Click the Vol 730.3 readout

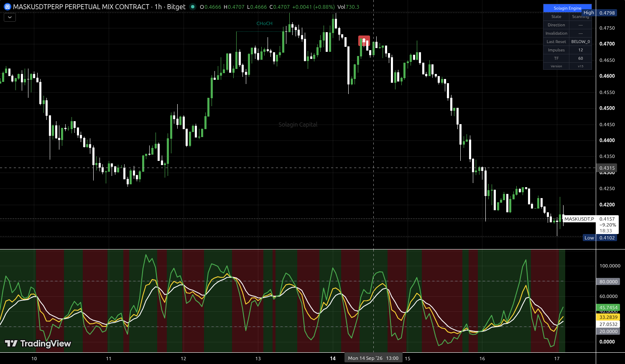(x=348, y=7)
